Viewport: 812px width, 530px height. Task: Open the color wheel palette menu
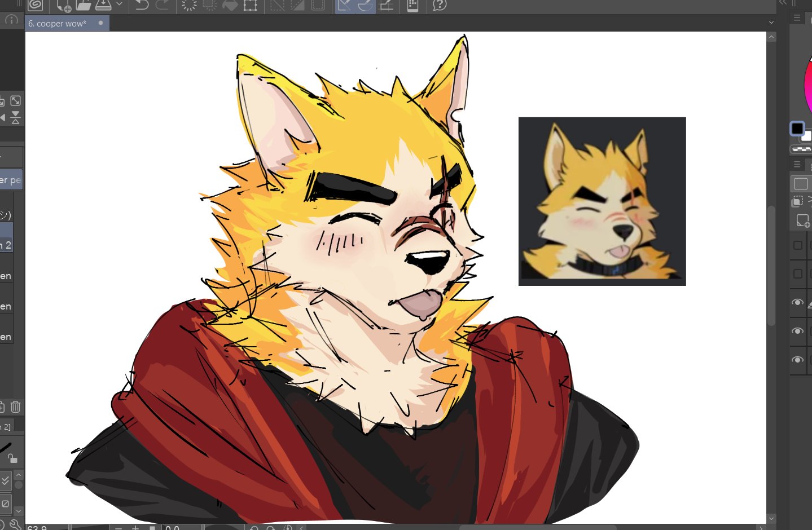(x=797, y=17)
